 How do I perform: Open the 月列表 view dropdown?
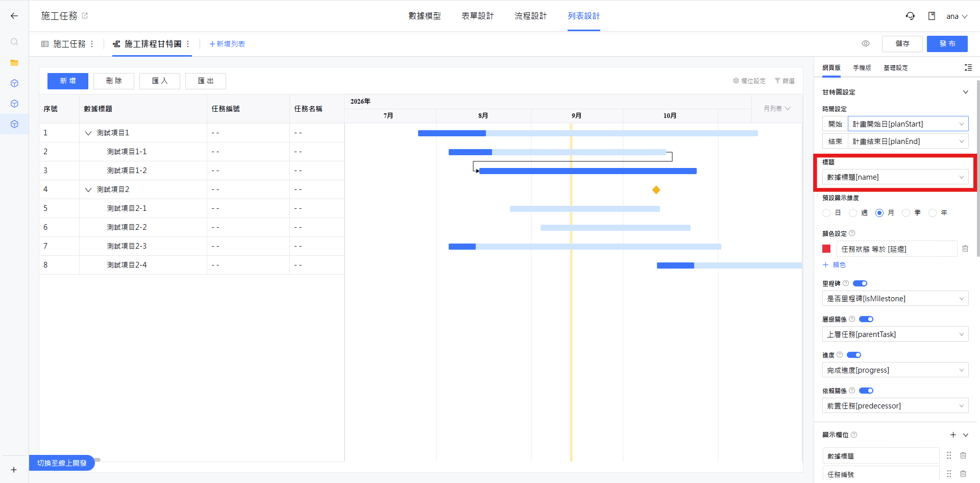777,109
